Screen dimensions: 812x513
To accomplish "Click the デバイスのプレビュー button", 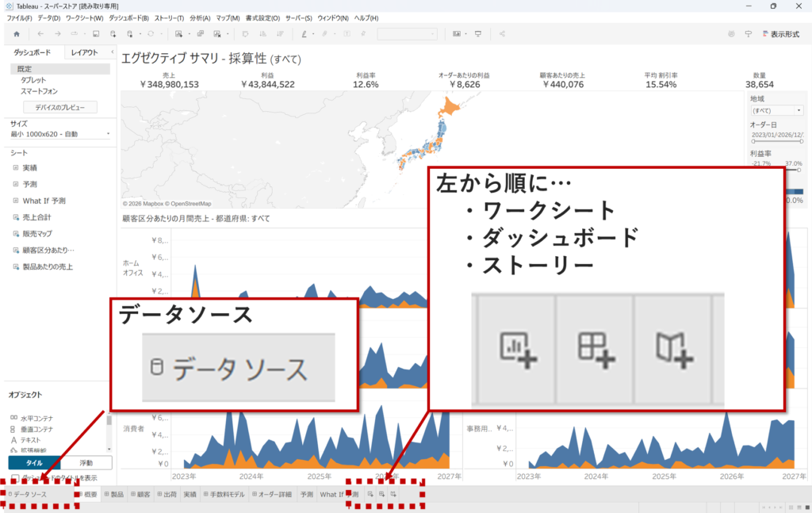I will coord(60,107).
